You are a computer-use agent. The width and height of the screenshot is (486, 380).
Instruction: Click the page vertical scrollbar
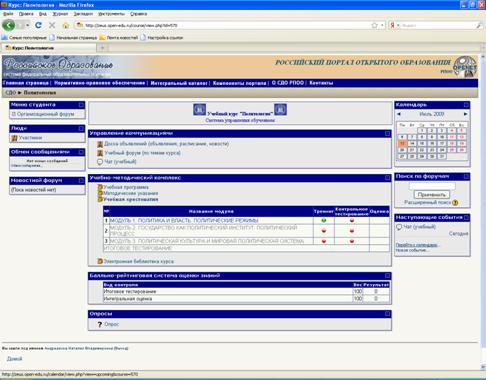point(483,210)
